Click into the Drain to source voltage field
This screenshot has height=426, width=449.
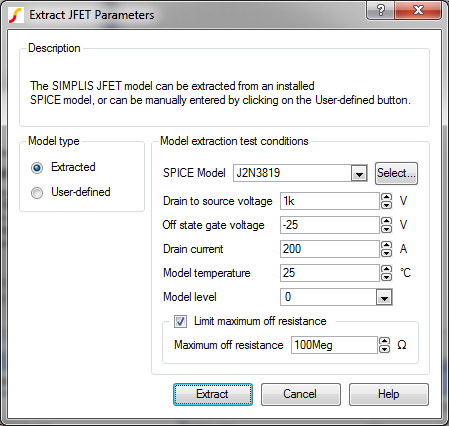tap(330, 201)
